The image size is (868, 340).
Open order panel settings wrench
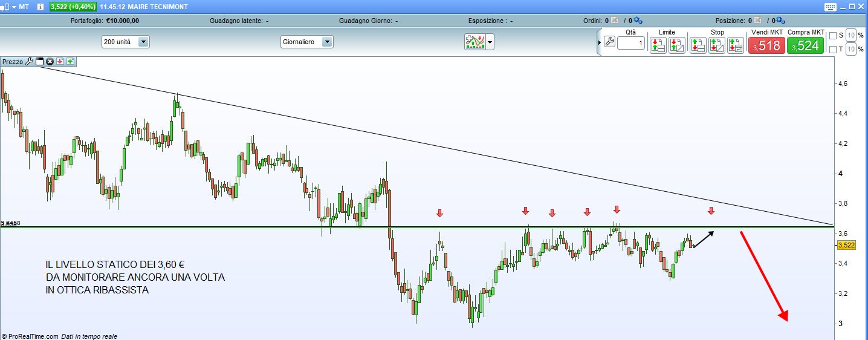609,42
